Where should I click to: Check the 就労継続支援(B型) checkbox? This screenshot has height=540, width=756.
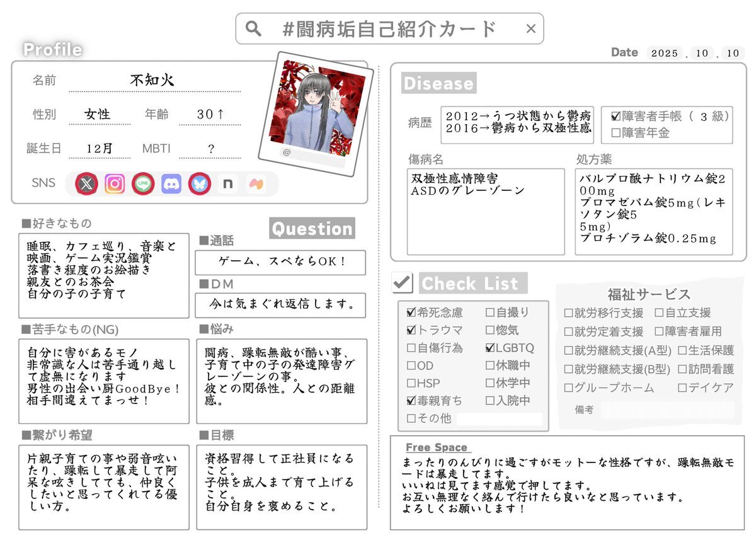569,369
